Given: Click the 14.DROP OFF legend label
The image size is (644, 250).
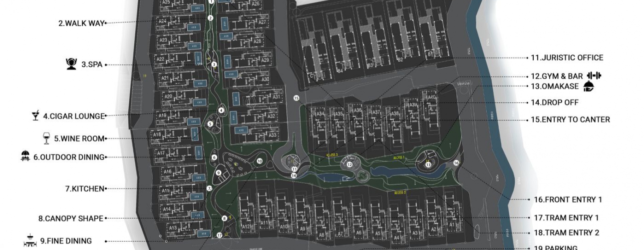Looking at the screenshot, I should coord(555,102).
